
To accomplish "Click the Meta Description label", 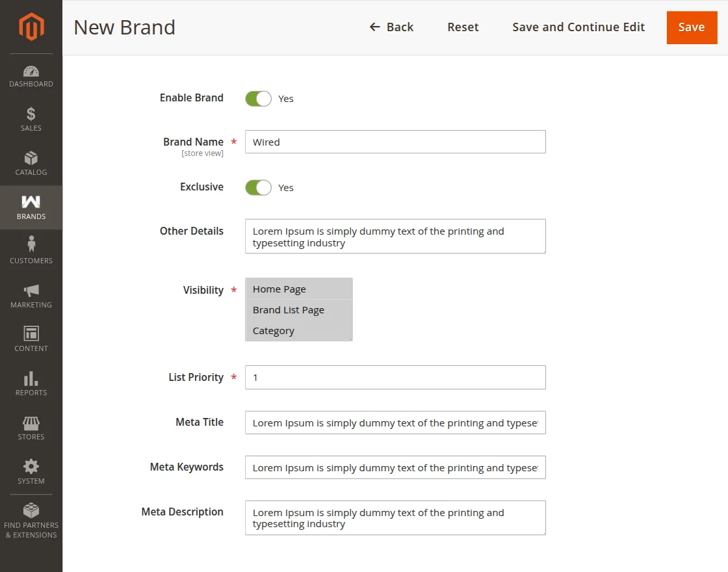I will click(183, 512).
